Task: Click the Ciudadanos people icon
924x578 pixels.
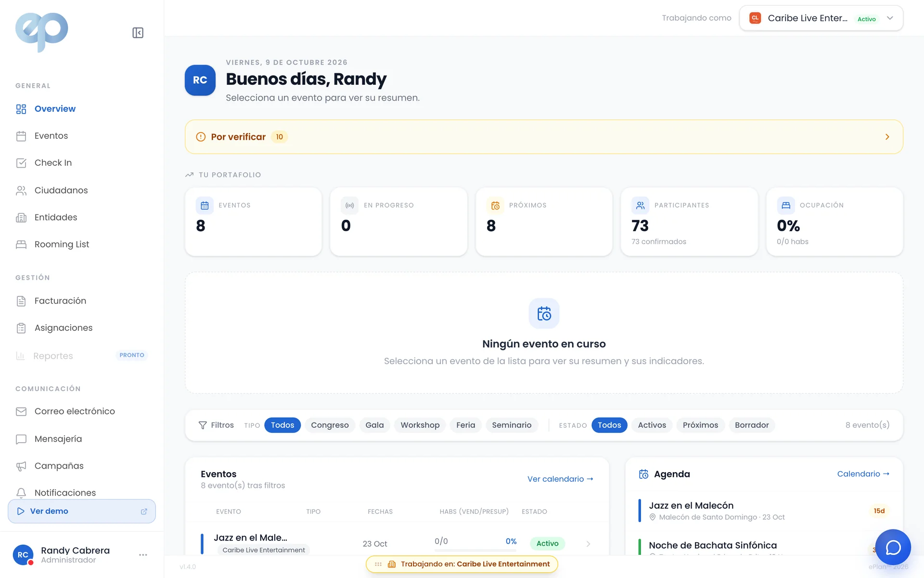Action: point(21,190)
